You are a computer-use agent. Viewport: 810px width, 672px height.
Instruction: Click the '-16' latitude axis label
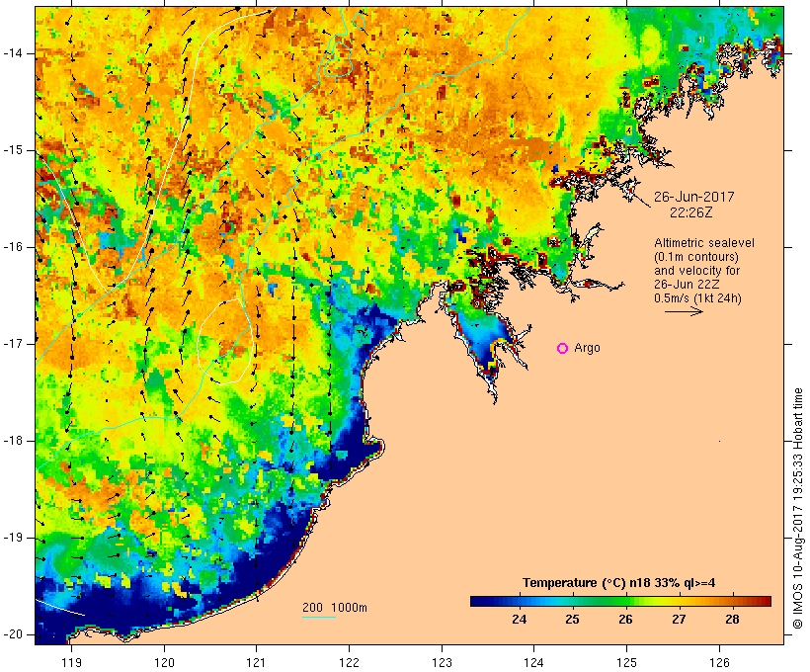pyautogui.click(x=13, y=247)
